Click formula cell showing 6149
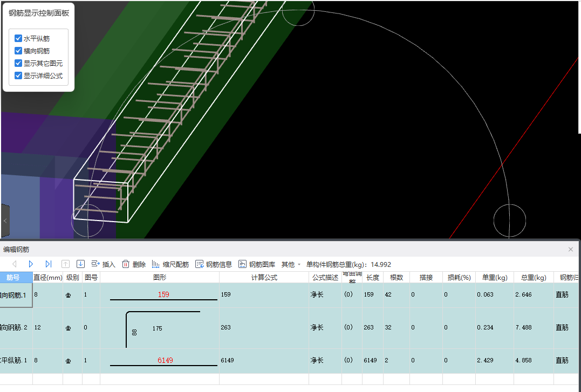 264,360
